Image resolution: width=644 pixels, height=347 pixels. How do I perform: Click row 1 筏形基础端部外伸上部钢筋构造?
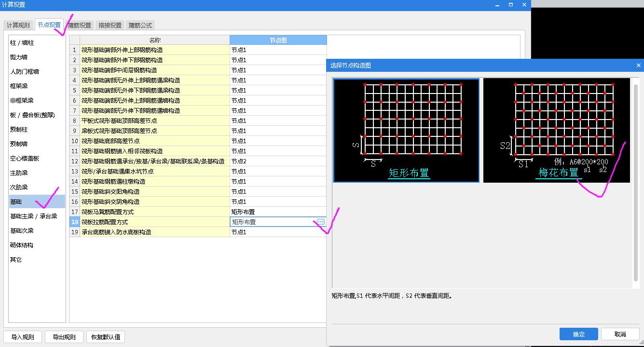[x=155, y=50]
